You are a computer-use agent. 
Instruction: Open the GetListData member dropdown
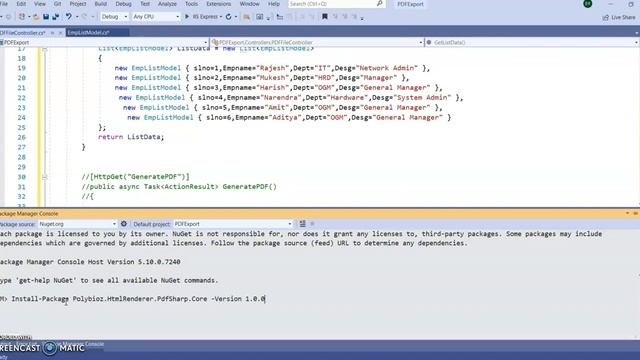pyautogui.click(x=532, y=42)
